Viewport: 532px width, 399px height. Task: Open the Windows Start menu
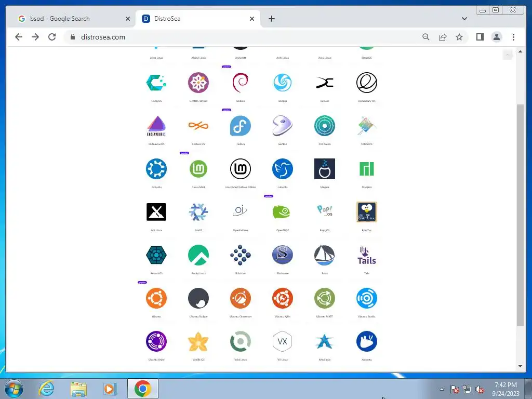(x=14, y=389)
